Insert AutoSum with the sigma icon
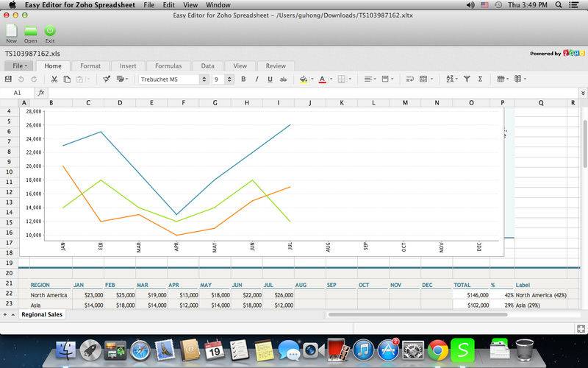Screen dimensions: 588x368 tap(480, 79)
